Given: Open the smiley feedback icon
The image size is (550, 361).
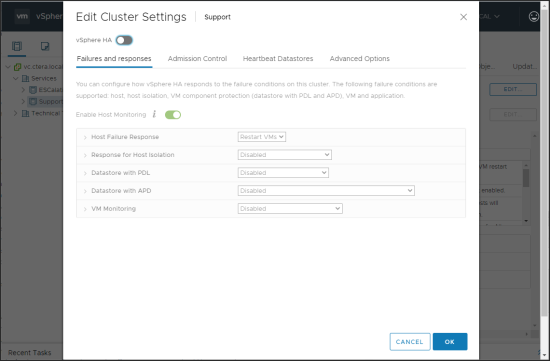Looking at the screenshot, I should [x=534, y=16].
